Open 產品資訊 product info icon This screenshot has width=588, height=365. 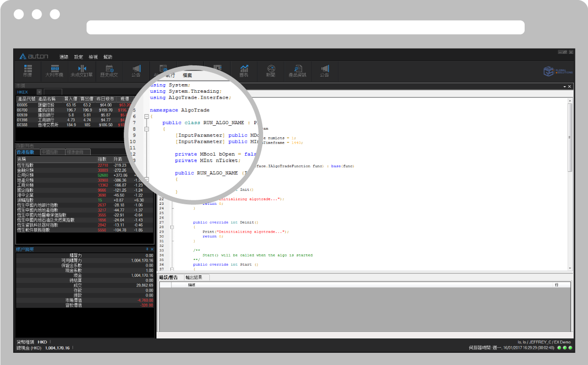[298, 70]
